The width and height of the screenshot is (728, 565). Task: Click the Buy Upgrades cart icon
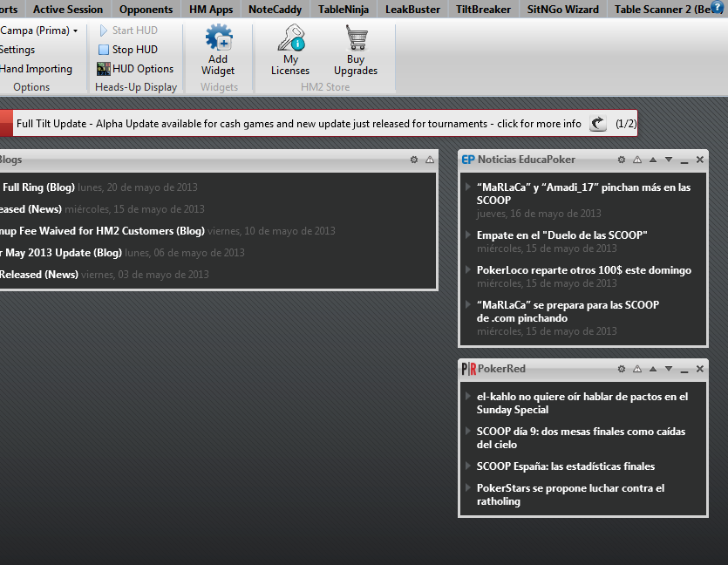(356, 39)
